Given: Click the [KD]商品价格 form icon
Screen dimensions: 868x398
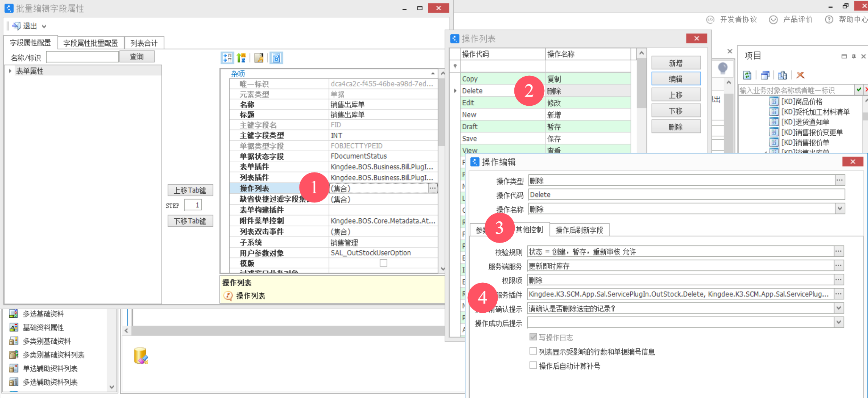Looking at the screenshot, I should click(x=774, y=102).
